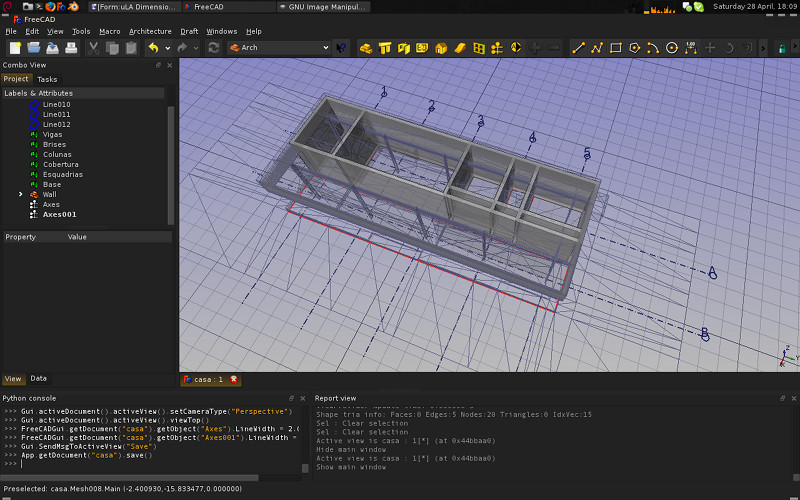The height and width of the screenshot is (500, 800).
Task: Open the File menu
Action: click(11, 31)
